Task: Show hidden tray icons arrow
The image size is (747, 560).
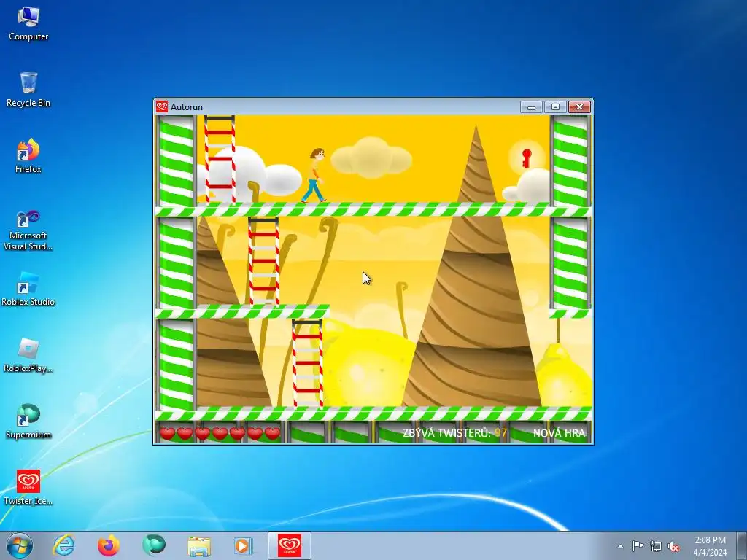Action: tap(620, 546)
